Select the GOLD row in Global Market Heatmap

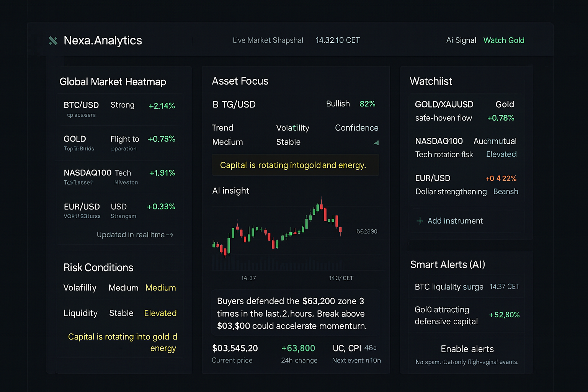119,143
